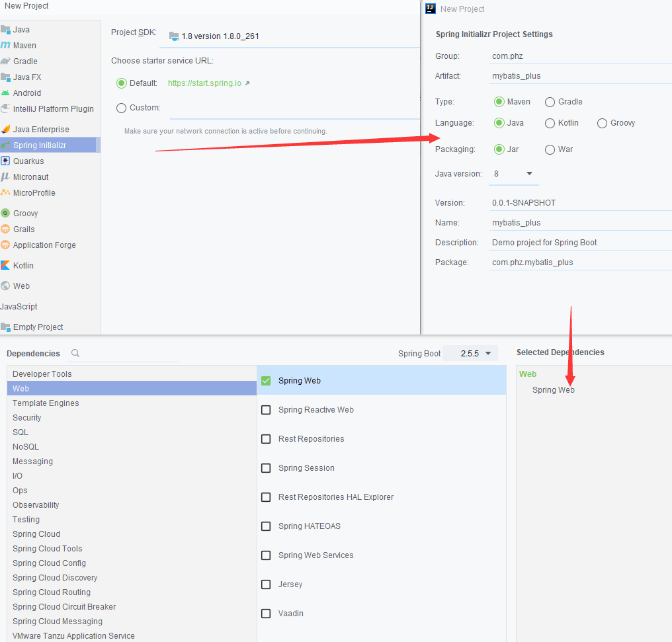Viewport: 672px width, 642px height.
Task: Click the Custom URL input field
Action: (x=294, y=108)
